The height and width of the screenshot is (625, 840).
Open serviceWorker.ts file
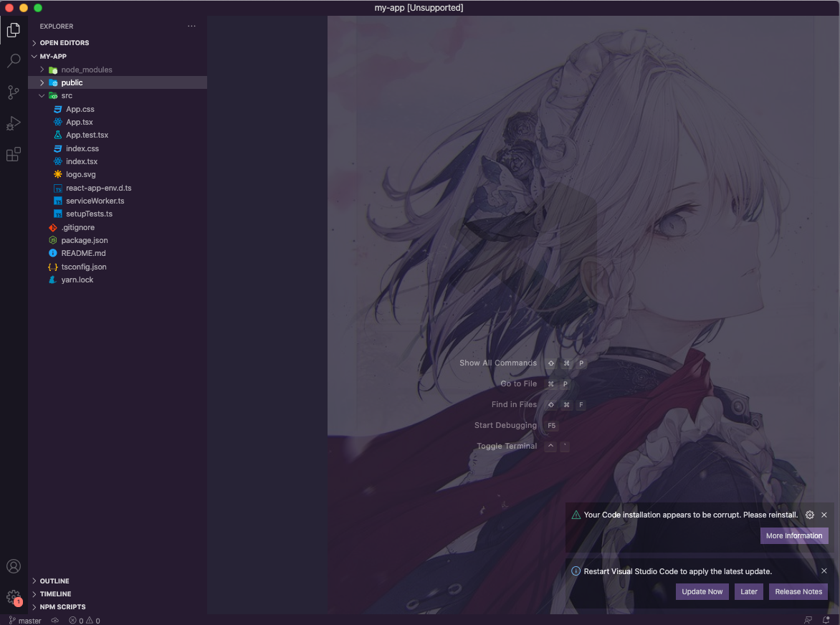click(x=118, y=201)
